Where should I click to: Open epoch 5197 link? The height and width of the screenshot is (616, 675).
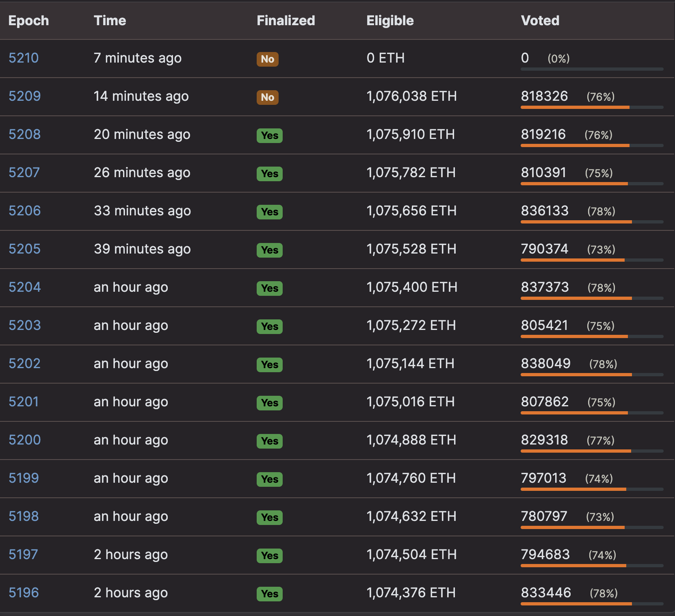[x=23, y=555]
